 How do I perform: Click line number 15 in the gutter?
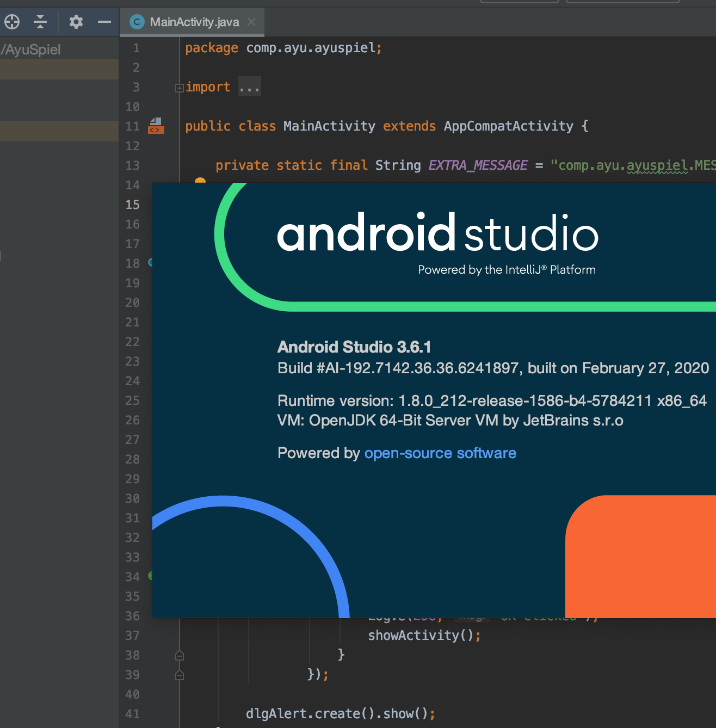point(133,205)
